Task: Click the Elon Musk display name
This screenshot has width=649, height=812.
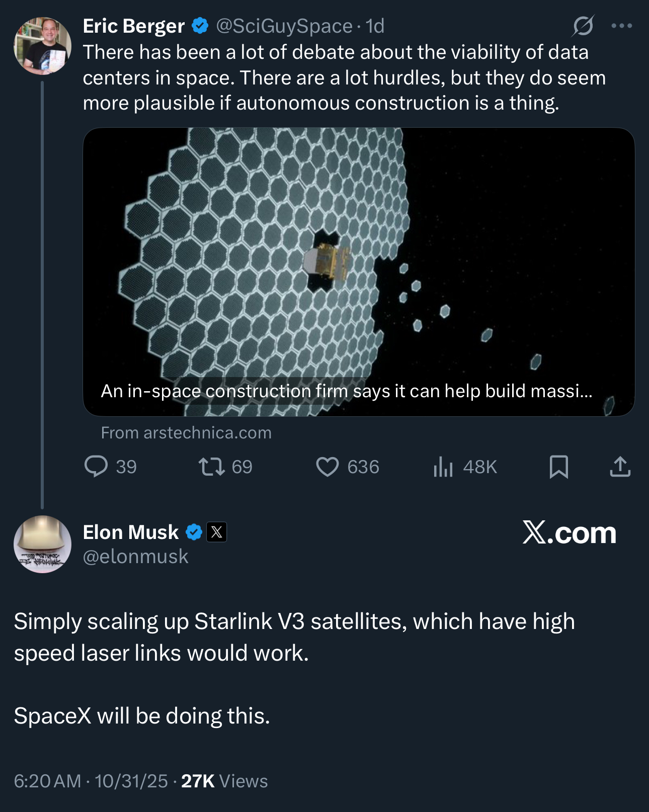Action: pyautogui.click(x=130, y=532)
